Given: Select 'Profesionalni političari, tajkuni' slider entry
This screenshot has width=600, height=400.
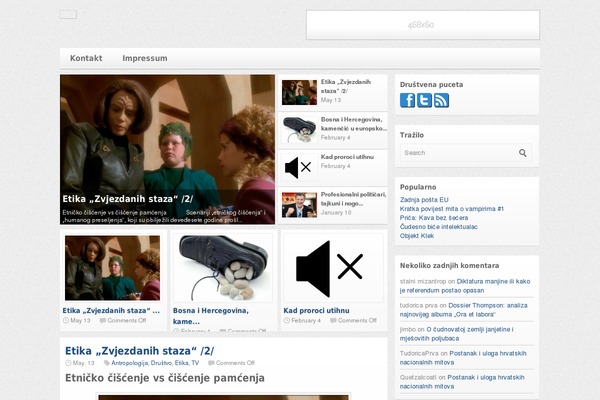Looking at the screenshot, I should pos(354,199).
